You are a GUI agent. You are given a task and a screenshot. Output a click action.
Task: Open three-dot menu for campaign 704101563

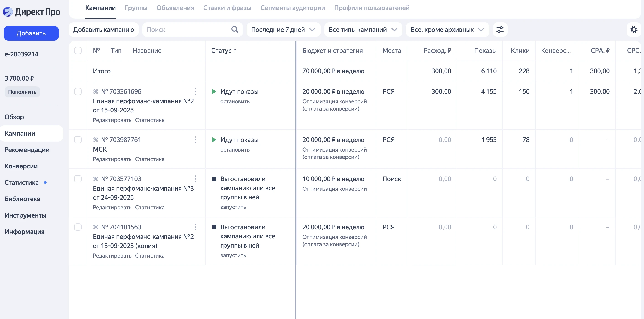point(195,227)
